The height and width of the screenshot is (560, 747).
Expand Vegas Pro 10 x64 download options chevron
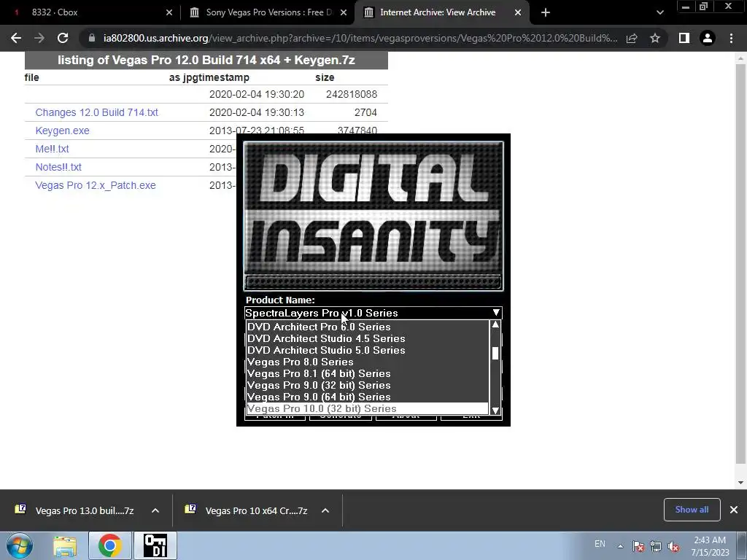coord(325,510)
